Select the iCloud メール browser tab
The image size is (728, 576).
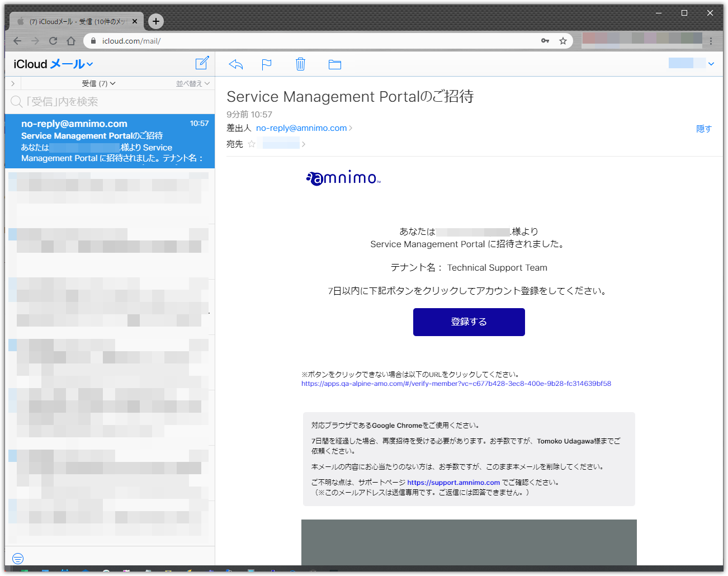77,21
